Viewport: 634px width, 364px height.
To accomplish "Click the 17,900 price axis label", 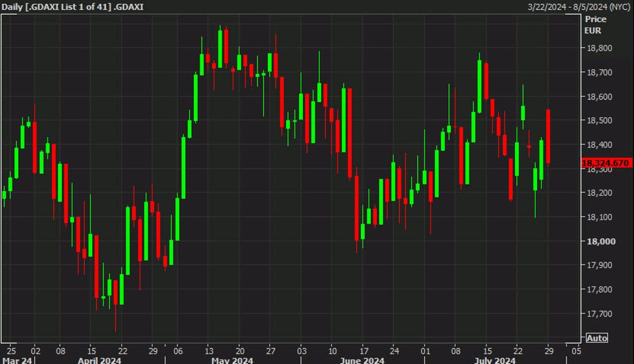I will (x=600, y=265).
